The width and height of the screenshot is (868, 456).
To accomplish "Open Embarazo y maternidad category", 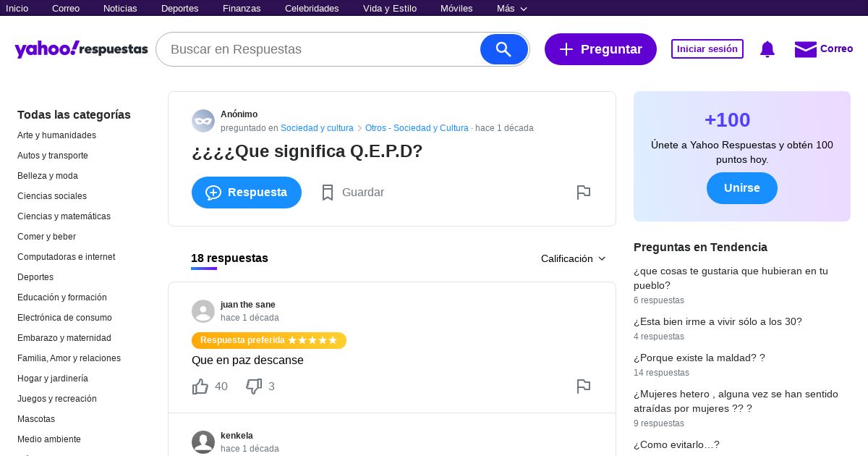I will [x=64, y=338].
